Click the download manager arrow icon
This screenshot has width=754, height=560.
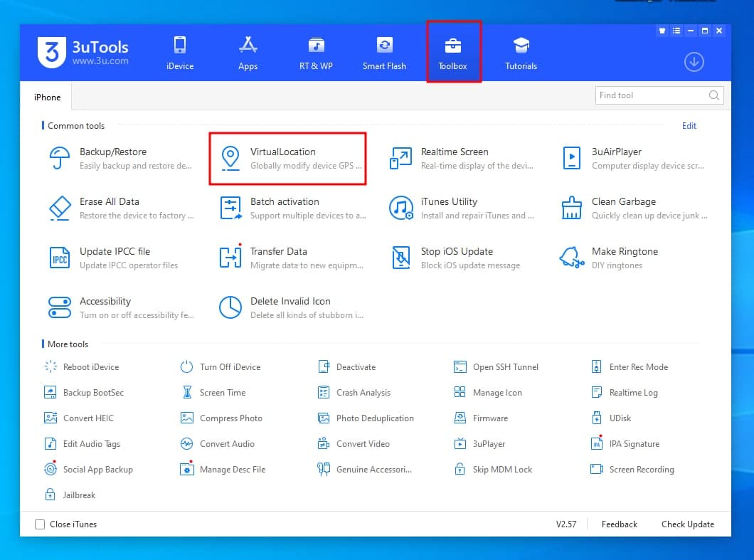pyautogui.click(x=694, y=62)
